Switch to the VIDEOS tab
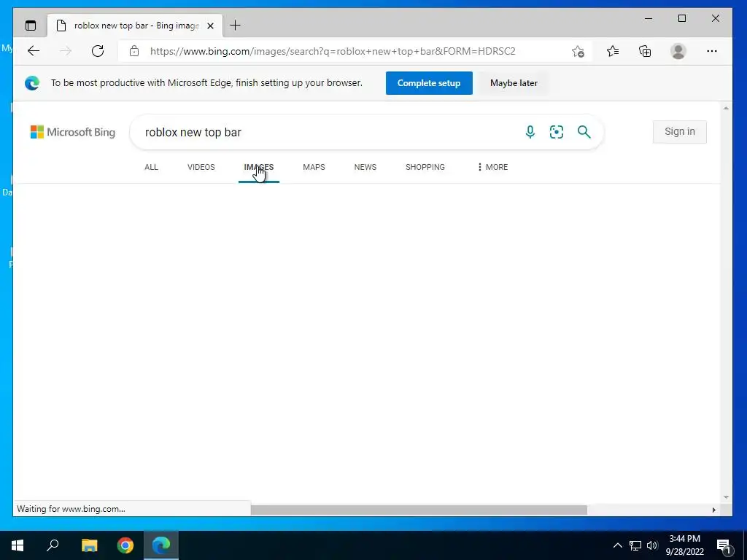The width and height of the screenshot is (747, 560). pyautogui.click(x=201, y=167)
